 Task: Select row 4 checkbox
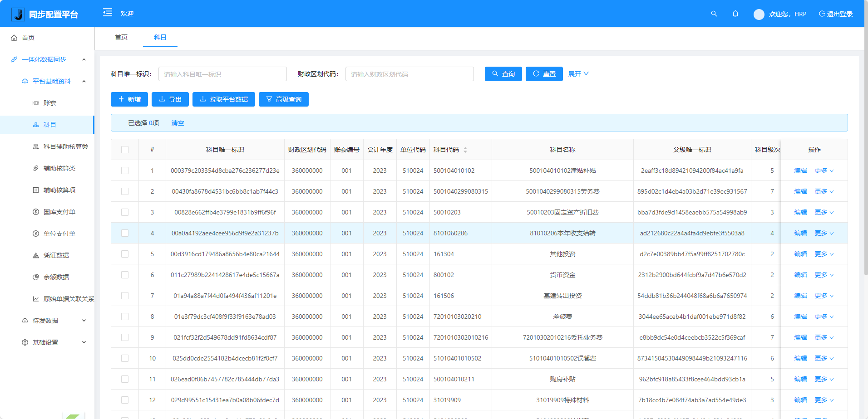(x=125, y=233)
